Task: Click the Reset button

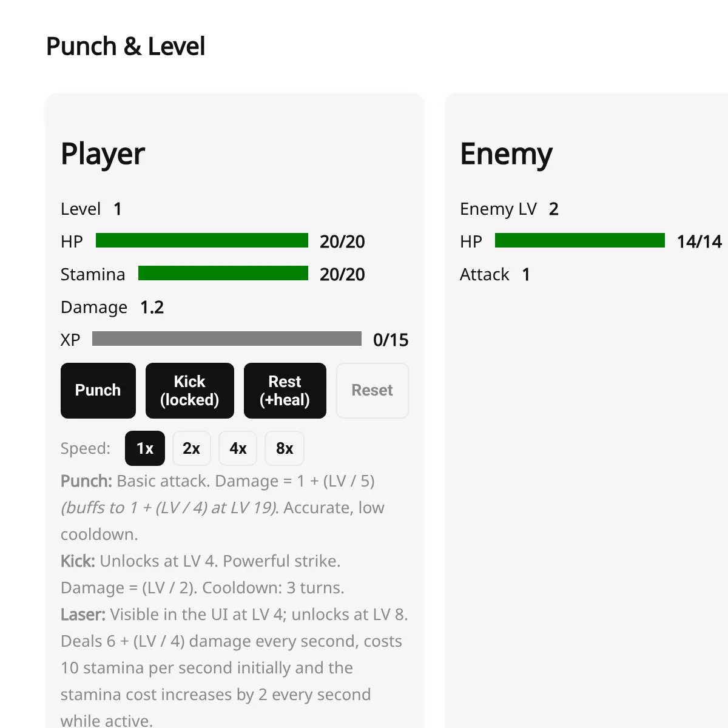Action: pyautogui.click(x=372, y=391)
